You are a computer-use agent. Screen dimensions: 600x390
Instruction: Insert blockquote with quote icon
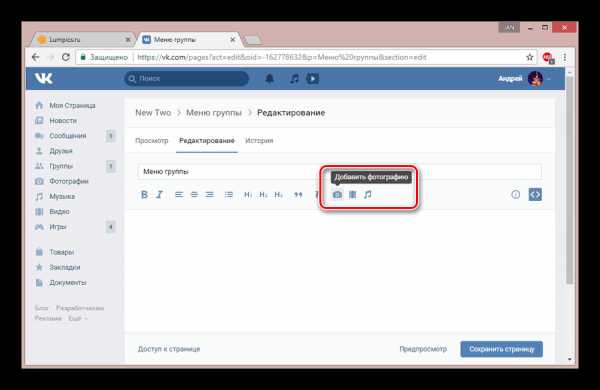tap(298, 194)
